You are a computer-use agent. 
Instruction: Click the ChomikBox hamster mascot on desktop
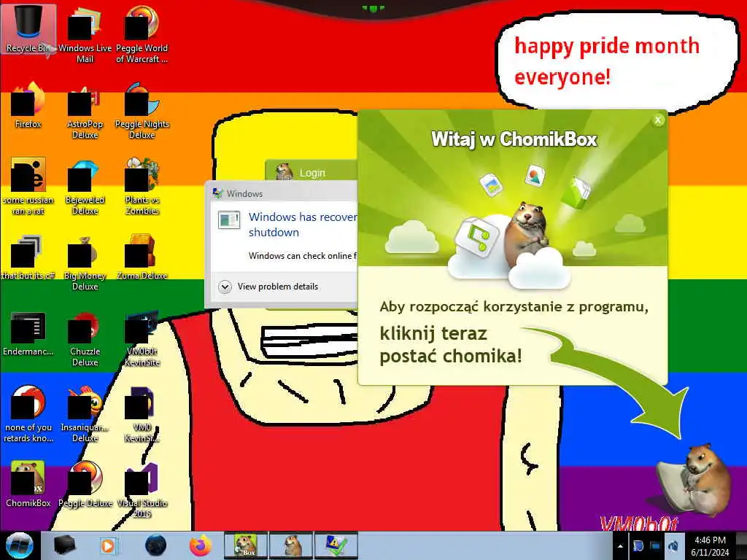(x=694, y=481)
